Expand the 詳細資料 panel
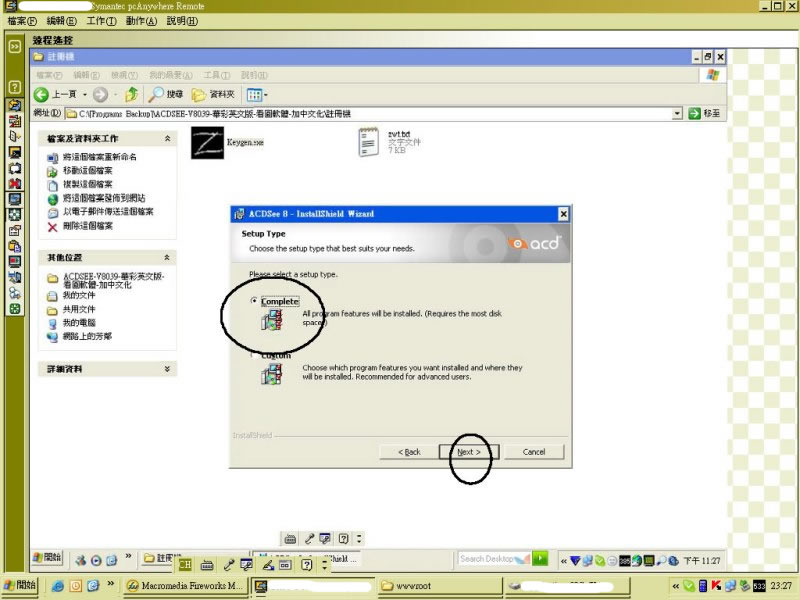Image resolution: width=800 pixels, height=600 pixels. coord(167,368)
